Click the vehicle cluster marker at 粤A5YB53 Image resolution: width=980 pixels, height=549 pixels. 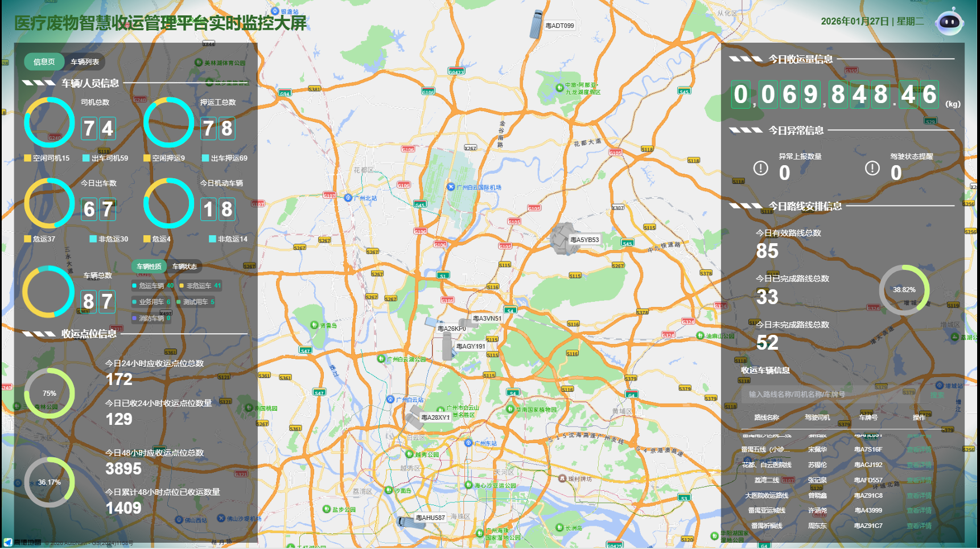(x=565, y=239)
